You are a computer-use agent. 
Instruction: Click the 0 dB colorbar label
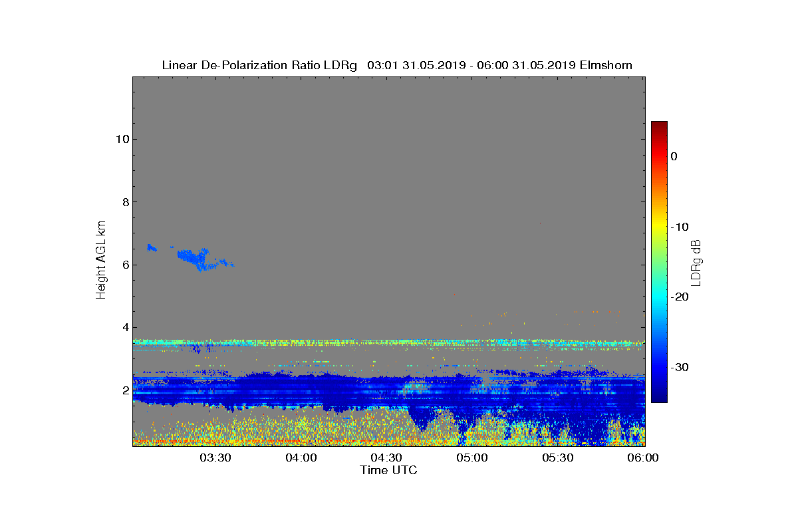pos(674,156)
